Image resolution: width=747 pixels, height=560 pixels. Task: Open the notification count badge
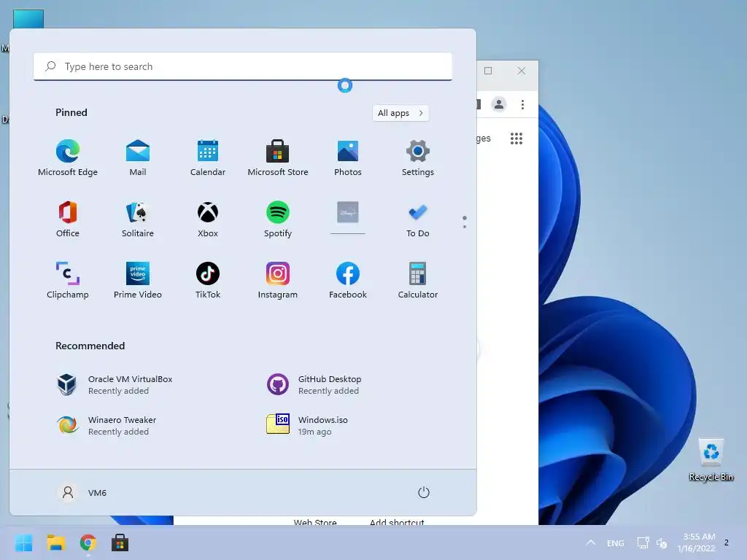click(726, 542)
